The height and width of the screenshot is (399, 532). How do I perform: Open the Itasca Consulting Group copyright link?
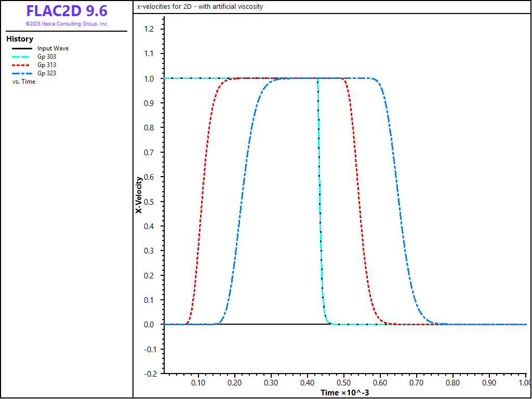(66, 24)
